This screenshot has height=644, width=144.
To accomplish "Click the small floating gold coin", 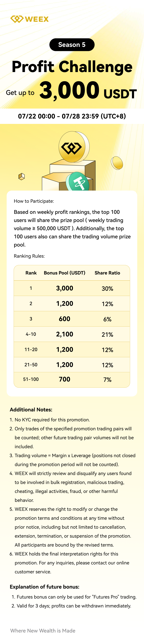I will coord(117,163).
